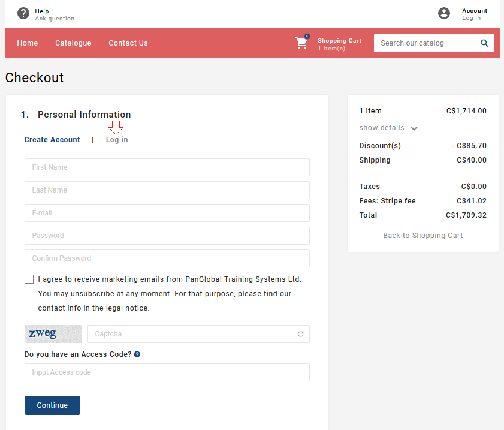Viewport: 504px width, 430px height.
Task: Click the Account avatar icon
Action: tap(444, 14)
